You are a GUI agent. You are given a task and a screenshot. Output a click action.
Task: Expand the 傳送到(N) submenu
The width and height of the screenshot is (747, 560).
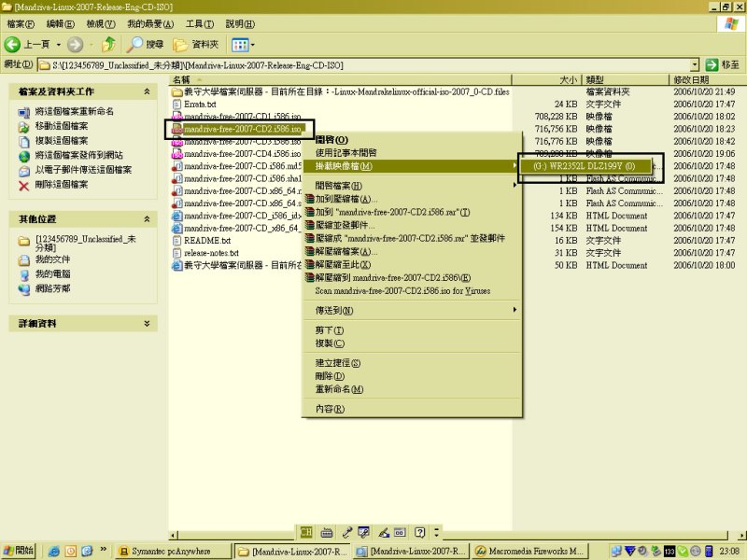[x=413, y=311]
